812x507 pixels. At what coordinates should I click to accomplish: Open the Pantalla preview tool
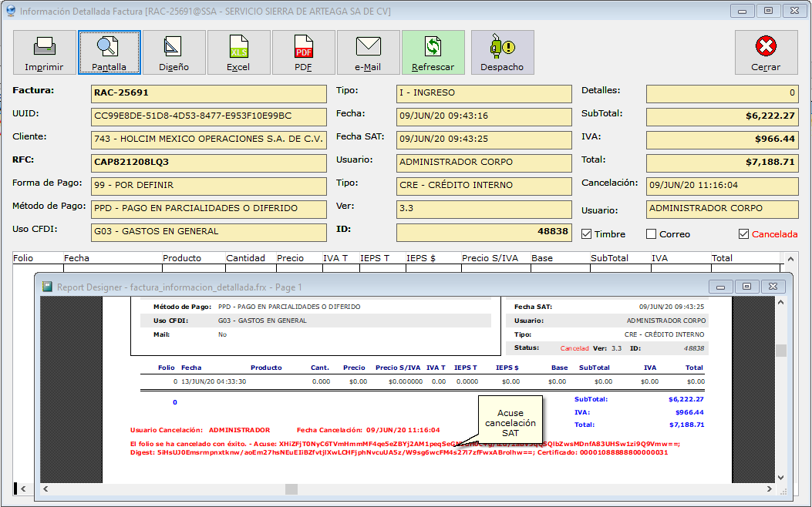109,52
